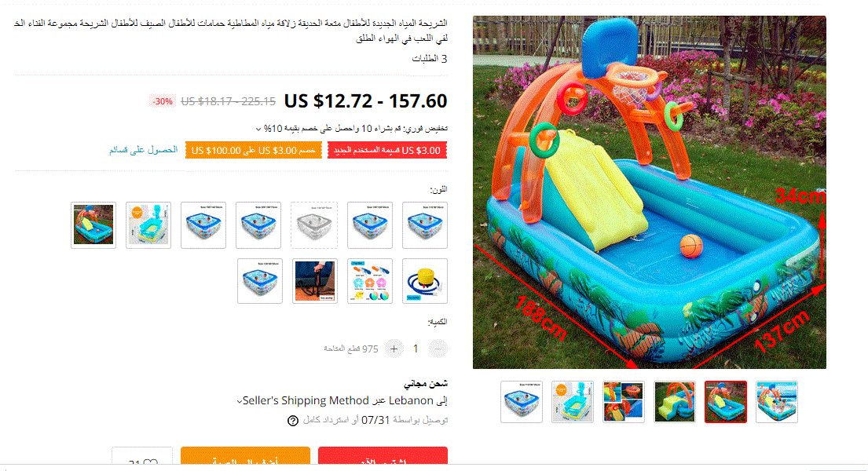Select the water toys set variant
Viewport: 868px width, 471px height.
tap(370, 280)
